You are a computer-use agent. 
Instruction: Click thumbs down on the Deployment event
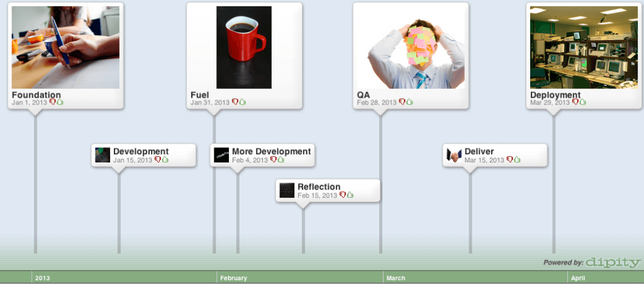click(575, 102)
